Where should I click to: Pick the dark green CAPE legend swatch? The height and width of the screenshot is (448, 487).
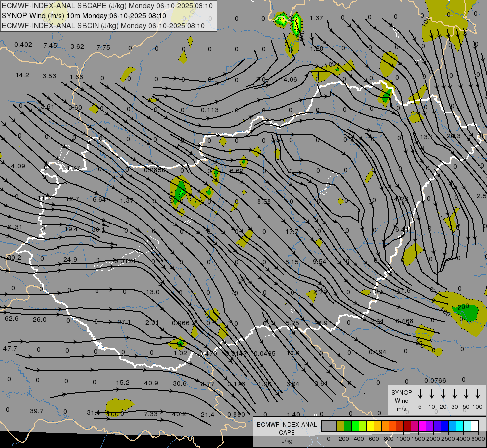click(348, 426)
